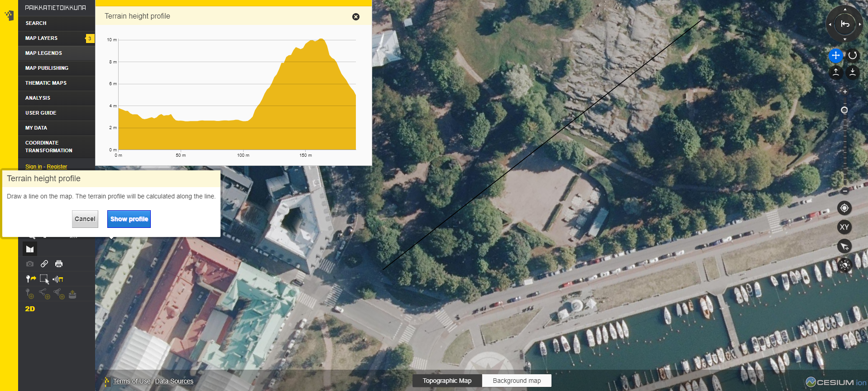Pan map right with compass arrow
Screen dimensions: 868x391
860,24
